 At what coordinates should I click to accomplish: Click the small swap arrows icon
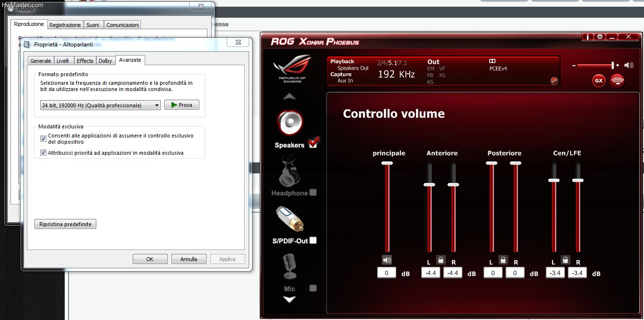554,80
